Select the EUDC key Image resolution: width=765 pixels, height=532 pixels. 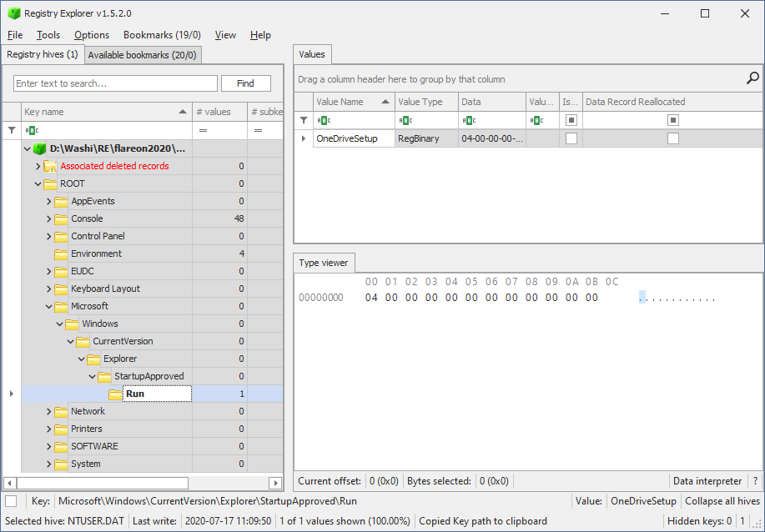pos(82,271)
